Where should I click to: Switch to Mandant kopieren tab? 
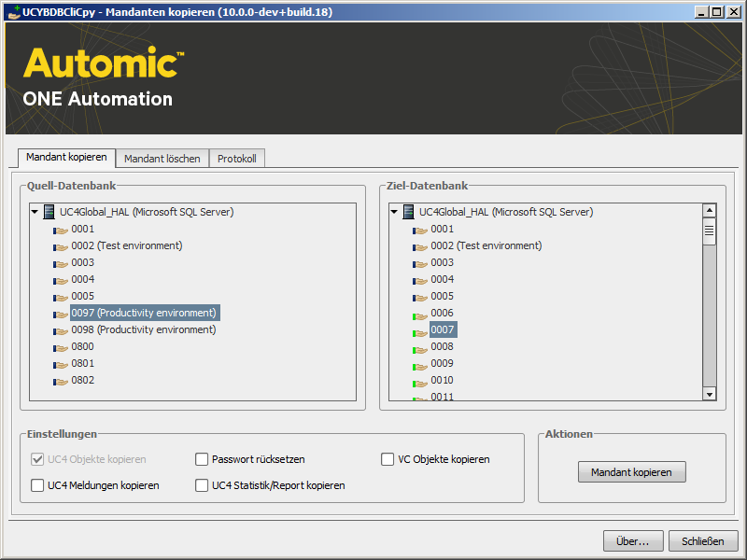[x=66, y=158]
